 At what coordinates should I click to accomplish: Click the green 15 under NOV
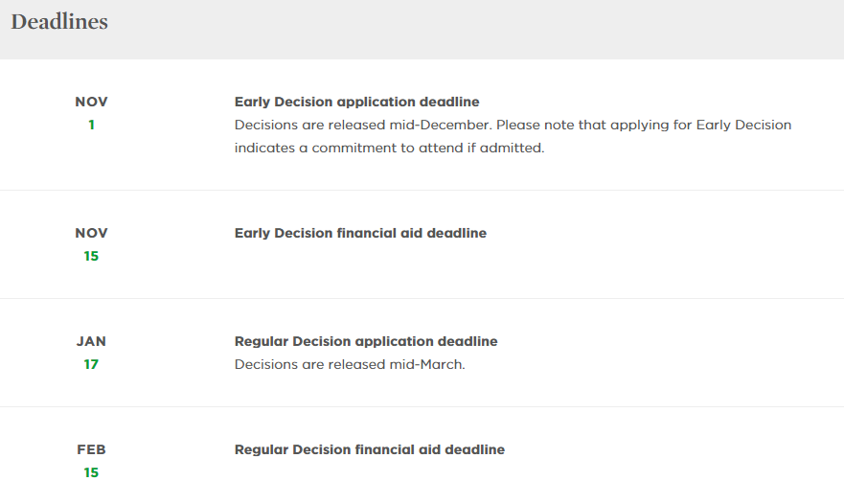[x=91, y=256]
